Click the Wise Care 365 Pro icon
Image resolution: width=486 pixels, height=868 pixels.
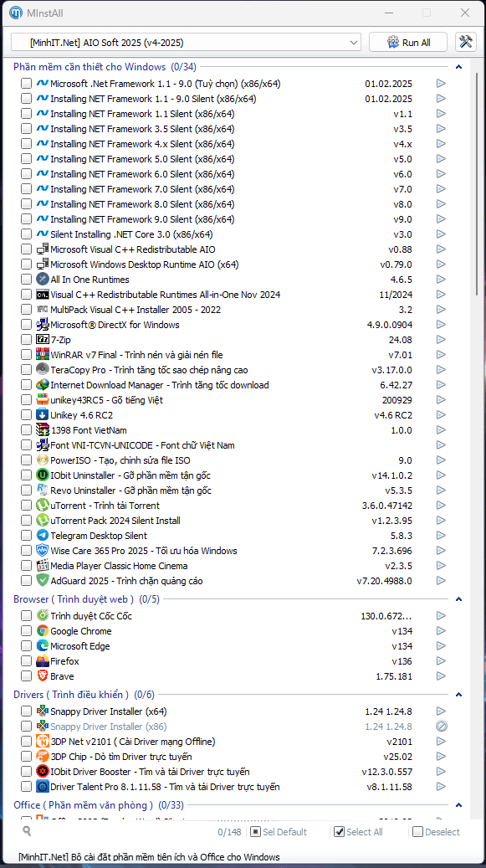pos(43,550)
